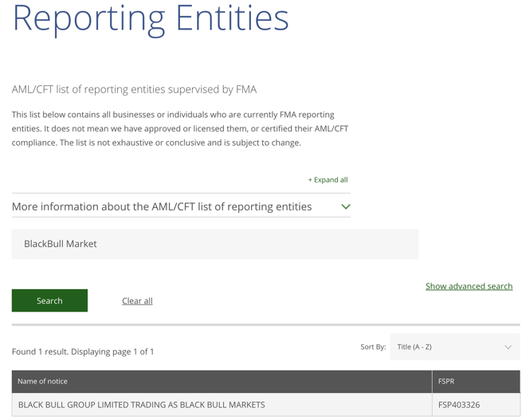
Task: Click the green Search button
Action: [49, 300]
